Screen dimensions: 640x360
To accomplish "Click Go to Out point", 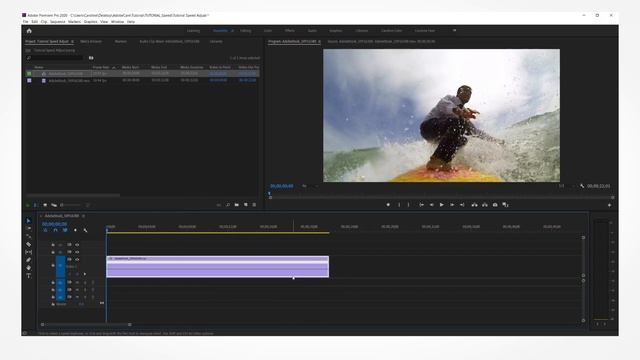I will tap(462, 205).
